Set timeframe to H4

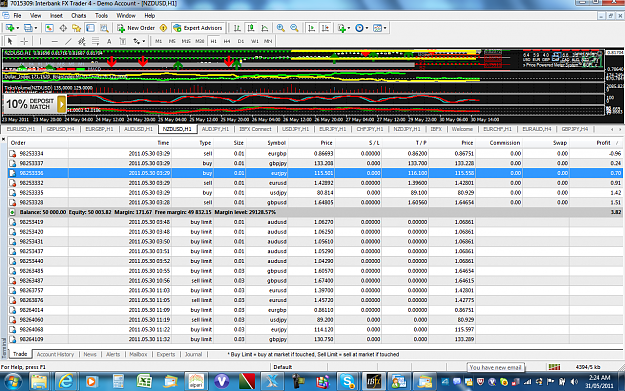click(227, 41)
